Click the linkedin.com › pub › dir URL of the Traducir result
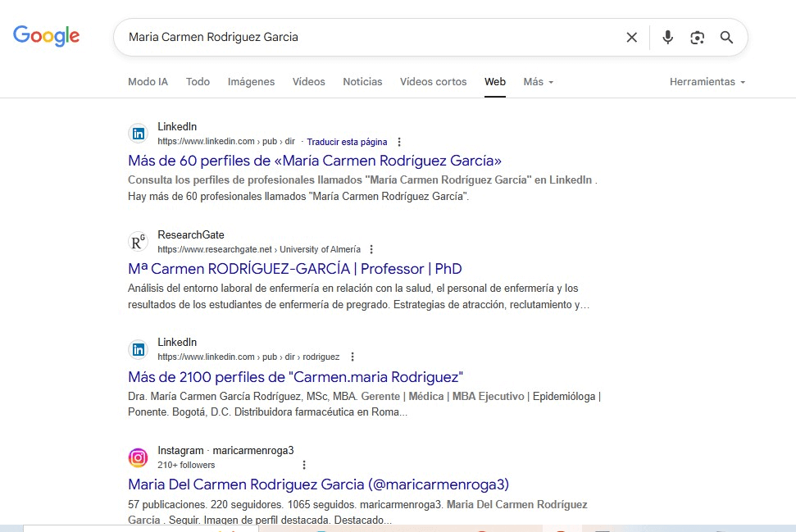 pos(226,142)
